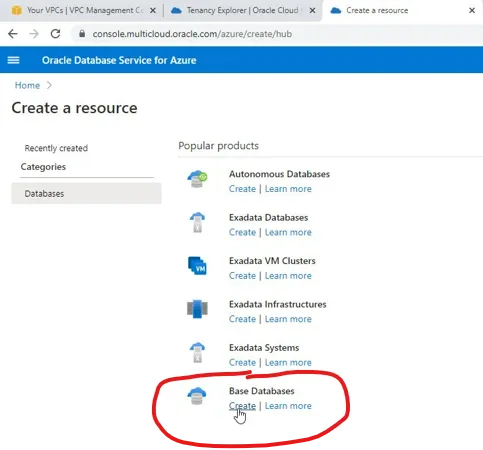This screenshot has width=483, height=450.
Task: Create a Base Database
Action: point(242,406)
